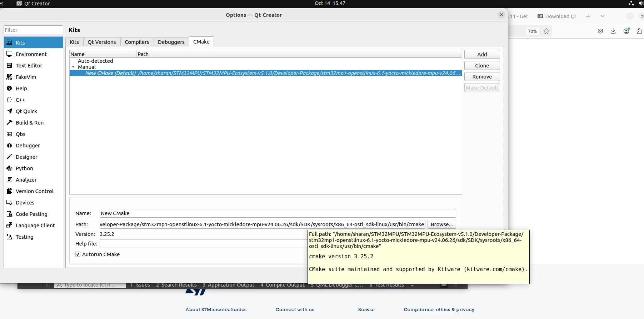Toggle the Autorun CMake checkbox

[78, 254]
